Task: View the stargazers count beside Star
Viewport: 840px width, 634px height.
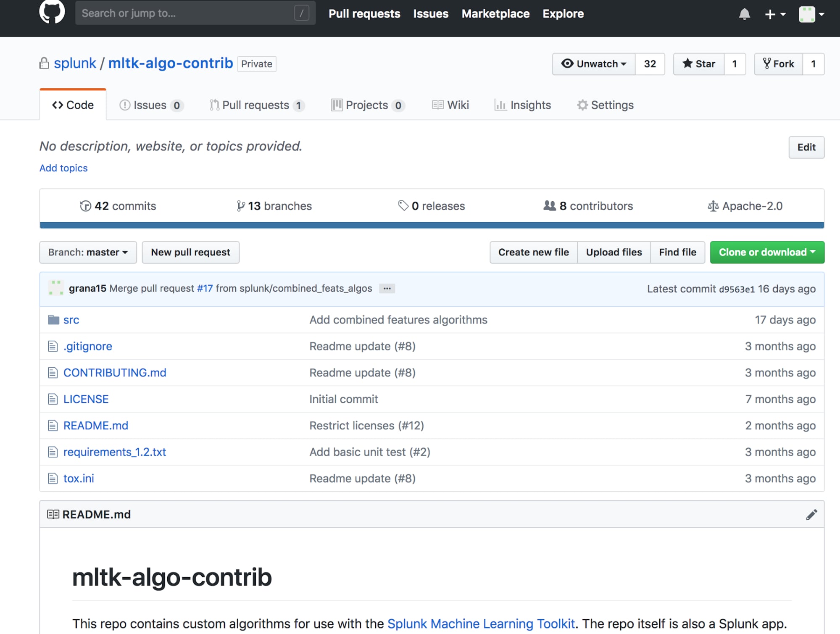Action: [735, 64]
